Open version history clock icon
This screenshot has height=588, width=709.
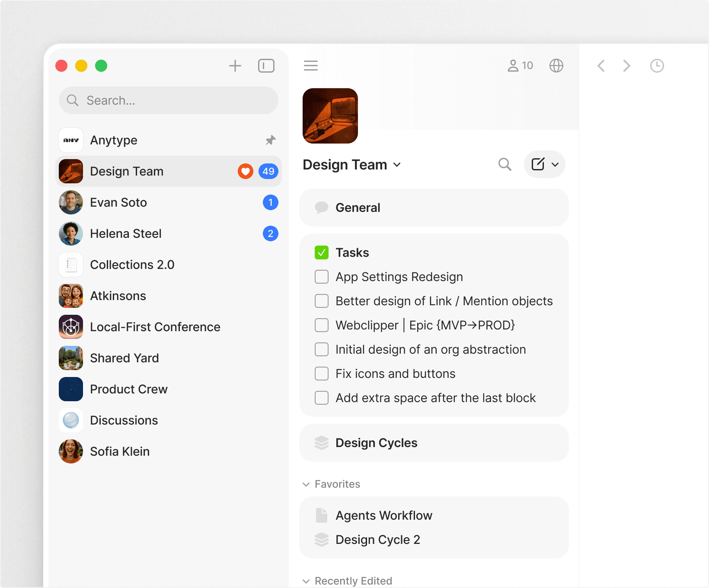point(657,66)
